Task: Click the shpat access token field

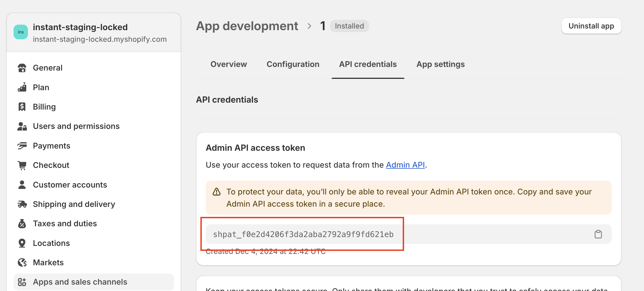Action: [x=409, y=234]
